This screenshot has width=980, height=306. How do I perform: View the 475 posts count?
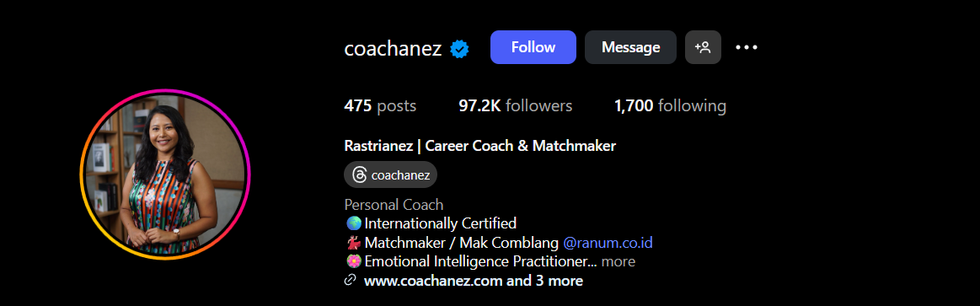pos(380,105)
